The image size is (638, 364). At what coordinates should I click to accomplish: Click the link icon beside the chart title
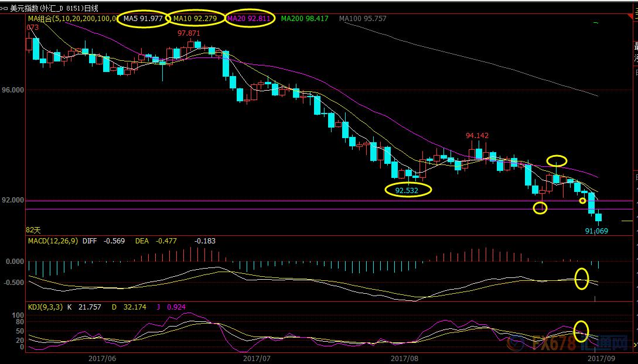(4, 8)
